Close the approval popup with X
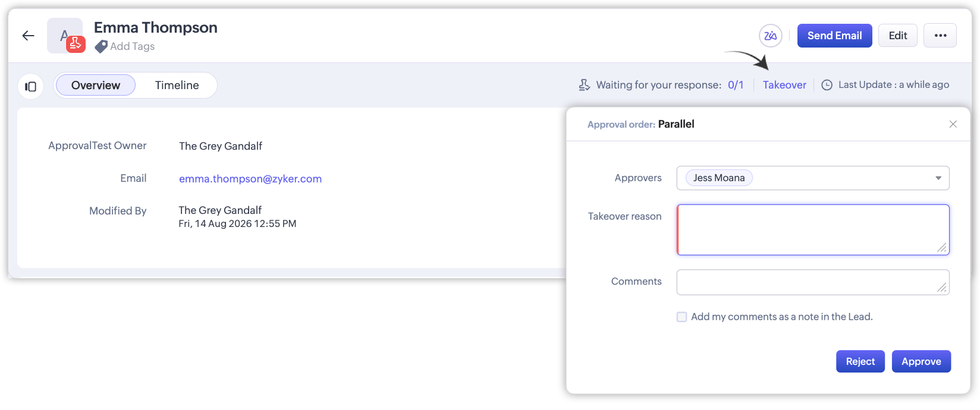Image resolution: width=980 pixels, height=410 pixels. 953,124
